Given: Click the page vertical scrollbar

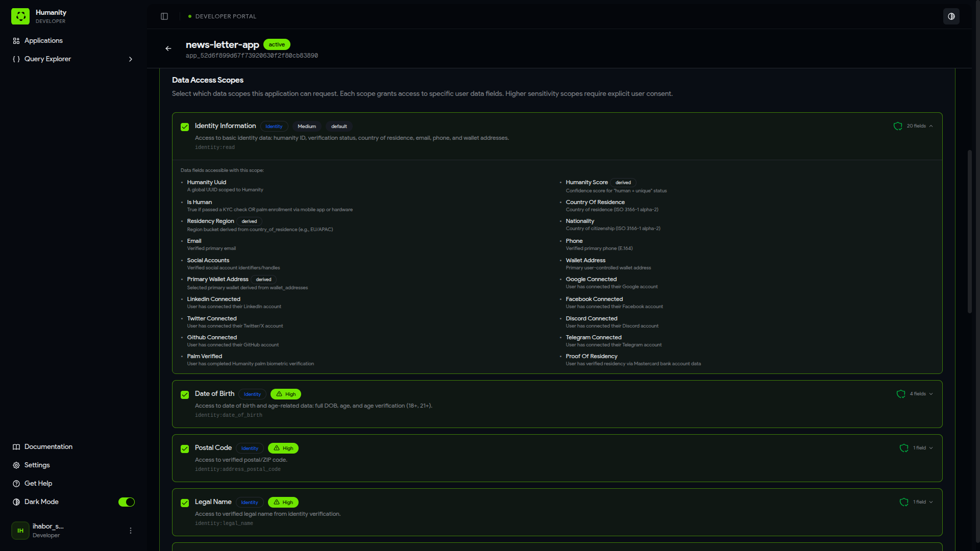Looking at the screenshot, I should (970, 231).
